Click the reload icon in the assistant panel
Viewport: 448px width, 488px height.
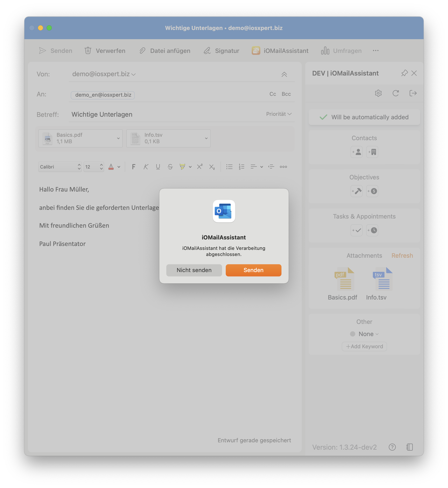(x=395, y=93)
